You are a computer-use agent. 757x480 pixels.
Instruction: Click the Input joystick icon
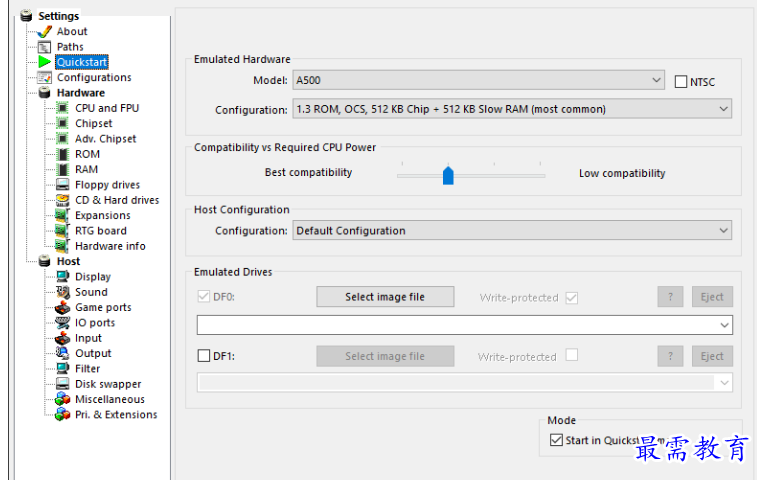coord(62,338)
